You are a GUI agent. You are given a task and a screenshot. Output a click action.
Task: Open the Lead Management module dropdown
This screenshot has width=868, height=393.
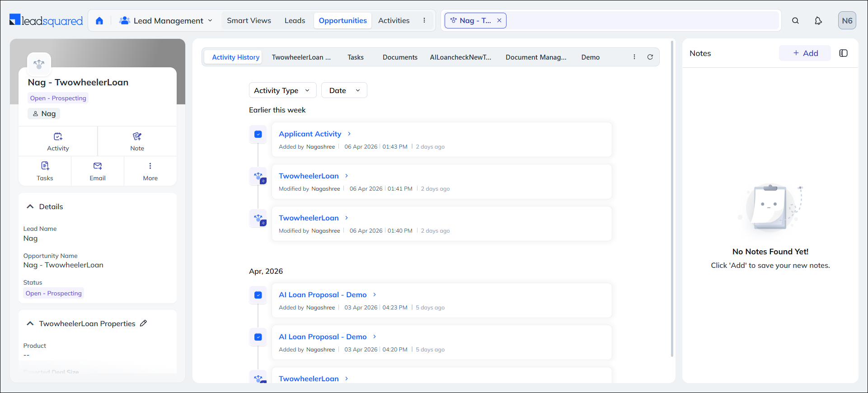[x=166, y=21]
